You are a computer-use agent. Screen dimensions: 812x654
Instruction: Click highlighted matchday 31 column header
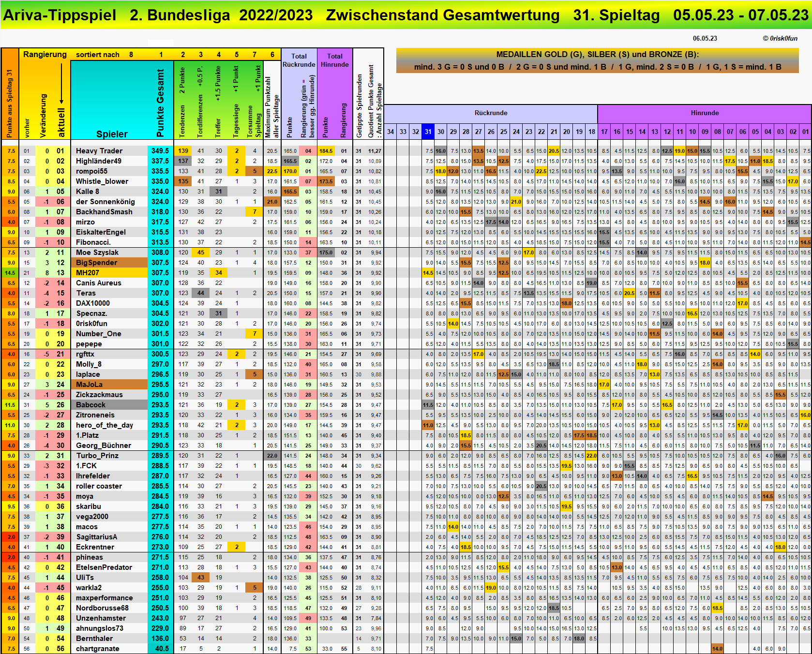tap(428, 132)
